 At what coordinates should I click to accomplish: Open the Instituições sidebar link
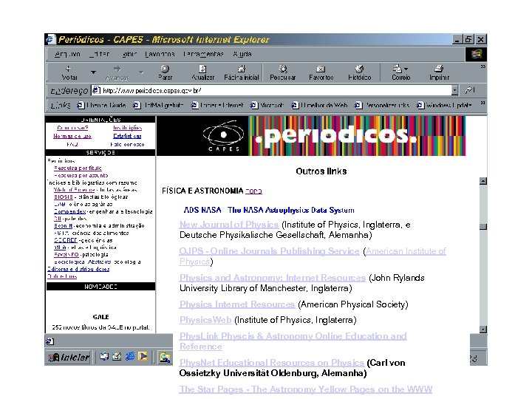tap(128, 128)
